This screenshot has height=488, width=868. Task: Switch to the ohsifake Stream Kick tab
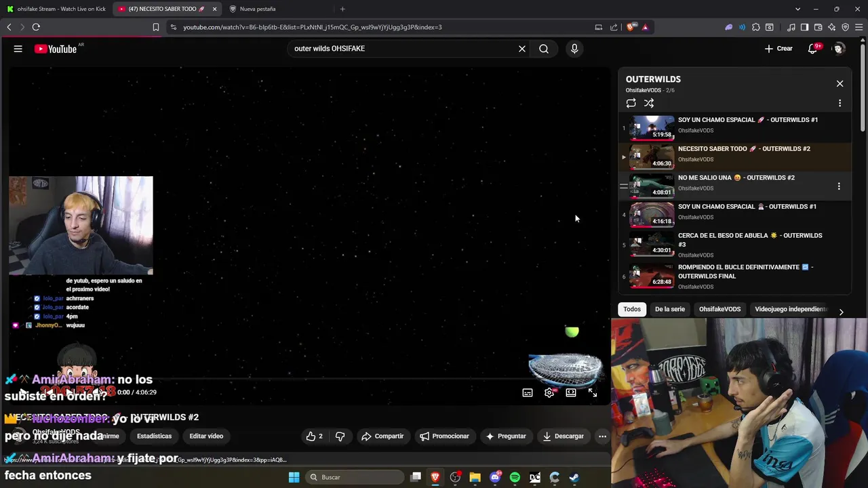56,9
